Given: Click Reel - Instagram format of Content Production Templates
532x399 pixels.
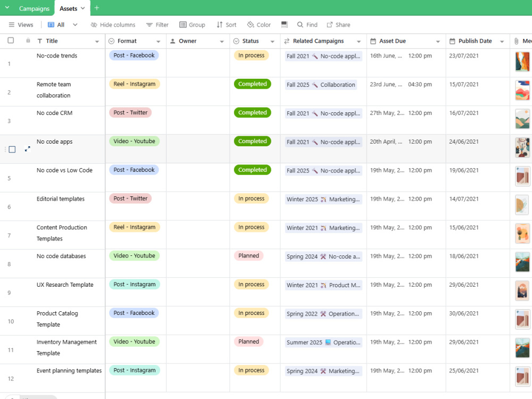Looking at the screenshot, I should click(135, 227).
